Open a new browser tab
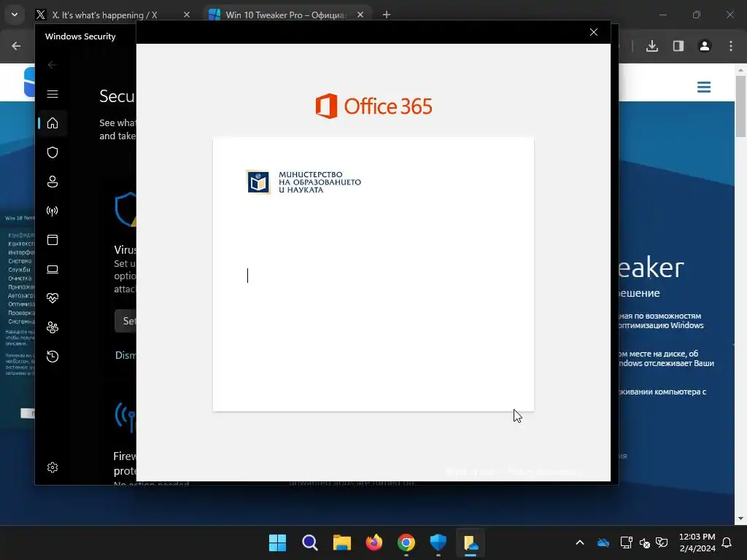The height and width of the screenshot is (560, 747). 387,15
